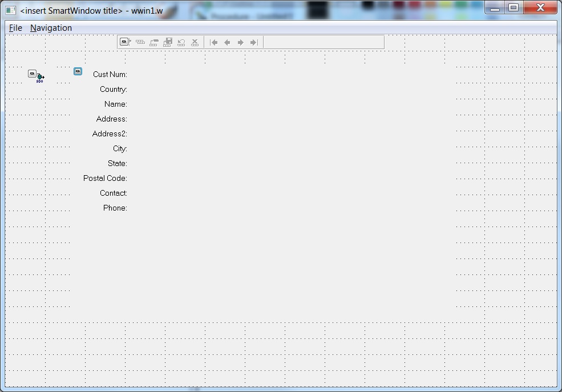The width and height of the screenshot is (562, 392).
Task: Click the State label
Action: tap(117, 163)
